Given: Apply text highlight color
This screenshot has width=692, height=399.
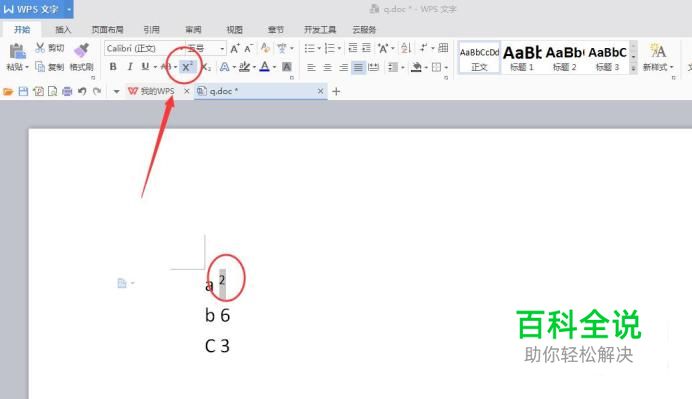Looking at the screenshot, I should [244, 67].
